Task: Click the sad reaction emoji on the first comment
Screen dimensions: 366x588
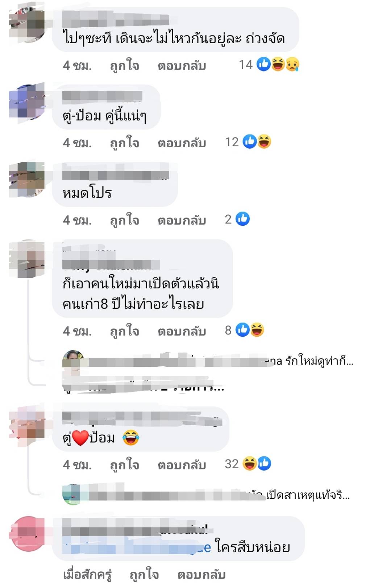Action: (292, 65)
